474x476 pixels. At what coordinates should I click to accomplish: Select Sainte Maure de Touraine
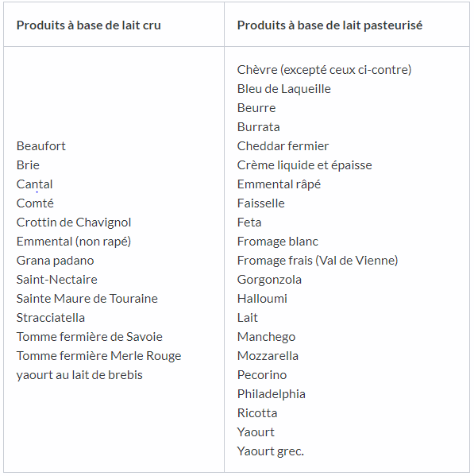[87, 299]
